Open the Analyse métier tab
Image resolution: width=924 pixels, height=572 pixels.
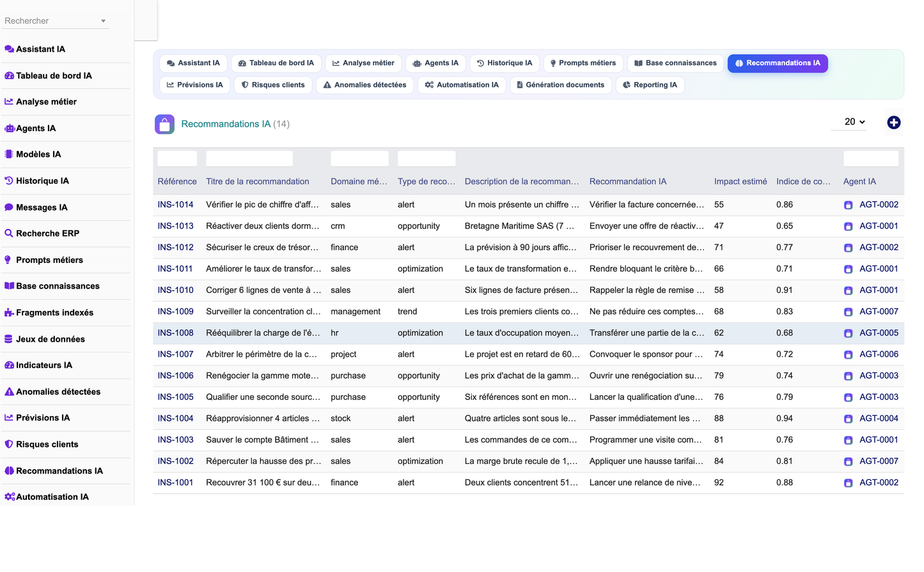click(363, 63)
